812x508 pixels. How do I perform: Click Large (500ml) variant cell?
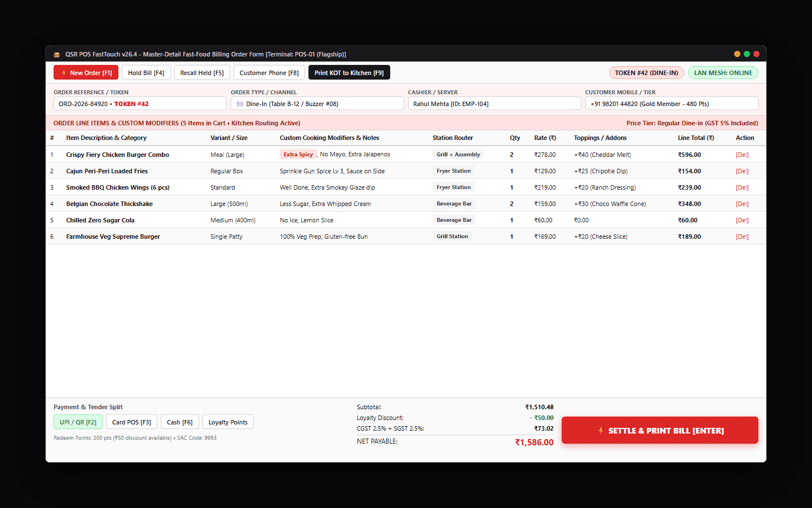(229, 204)
